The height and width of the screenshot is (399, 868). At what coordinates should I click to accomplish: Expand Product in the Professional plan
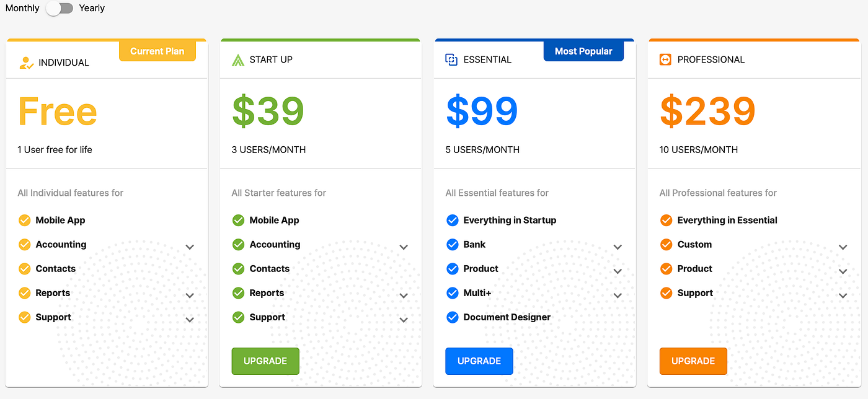[843, 271]
